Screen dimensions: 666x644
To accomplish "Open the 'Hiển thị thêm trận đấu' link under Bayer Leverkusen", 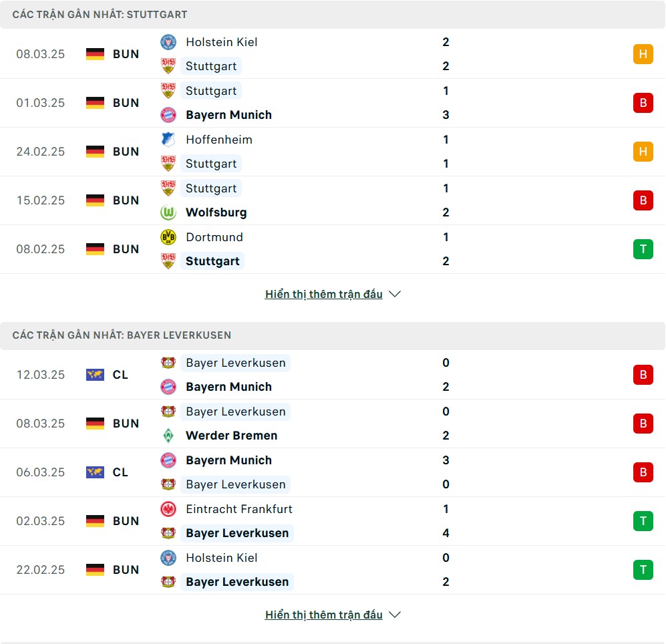I will (324, 615).
